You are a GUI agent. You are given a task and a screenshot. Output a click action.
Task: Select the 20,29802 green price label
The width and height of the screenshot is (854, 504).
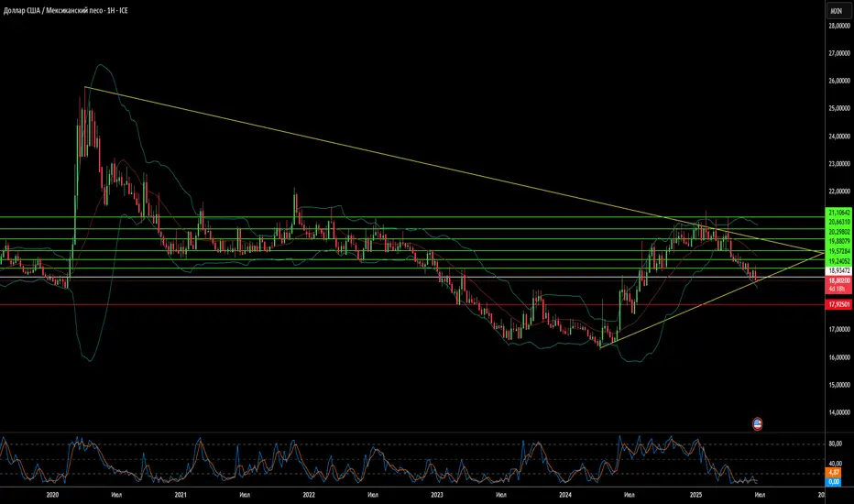(839, 232)
